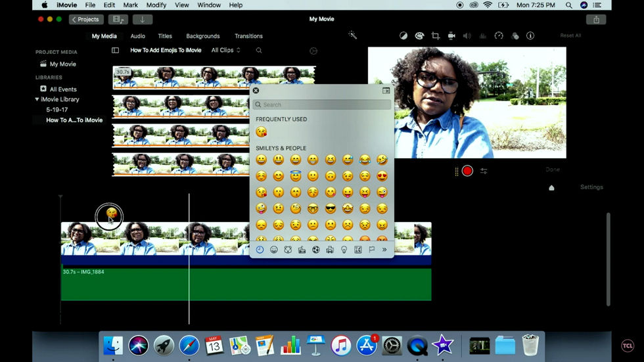Toggle the media browser film strip button
Viewport: 644px width, 362px height.
pyautogui.click(x=118, y=19)
